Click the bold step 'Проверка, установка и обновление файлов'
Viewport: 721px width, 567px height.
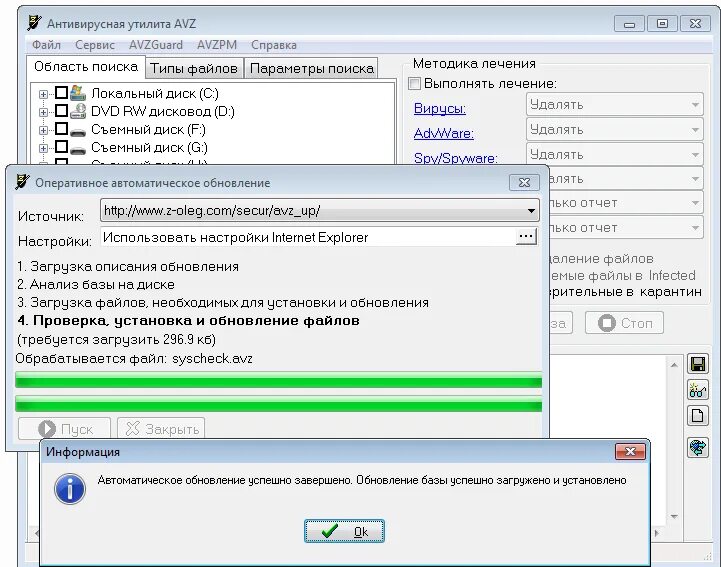pos(189,321)
